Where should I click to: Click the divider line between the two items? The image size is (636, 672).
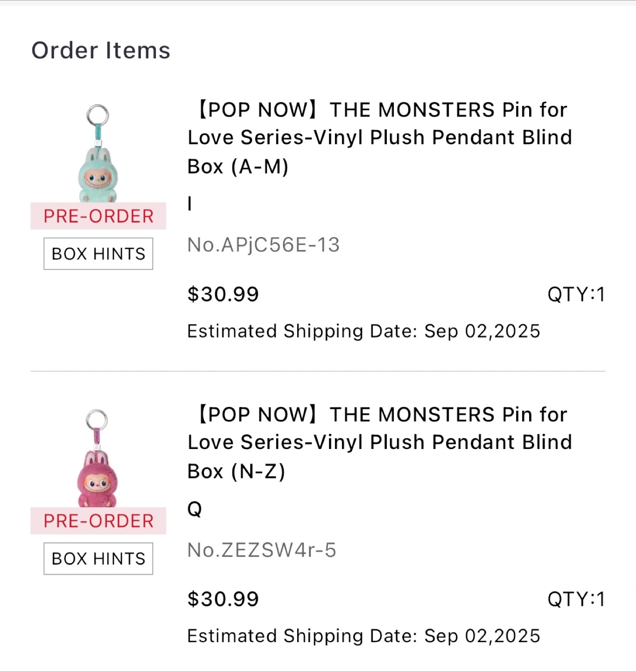tap(318, 371)
